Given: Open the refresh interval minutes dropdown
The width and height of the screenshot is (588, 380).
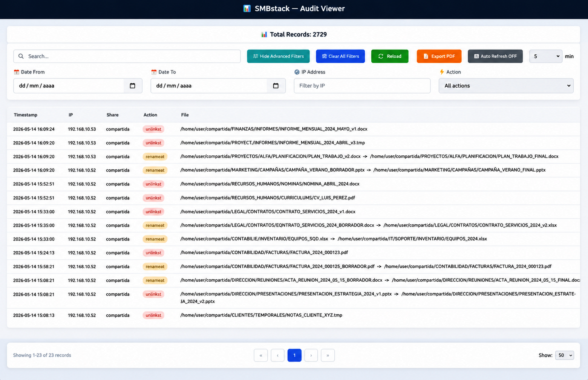Looking at the screenshot, I should (546, 56).
